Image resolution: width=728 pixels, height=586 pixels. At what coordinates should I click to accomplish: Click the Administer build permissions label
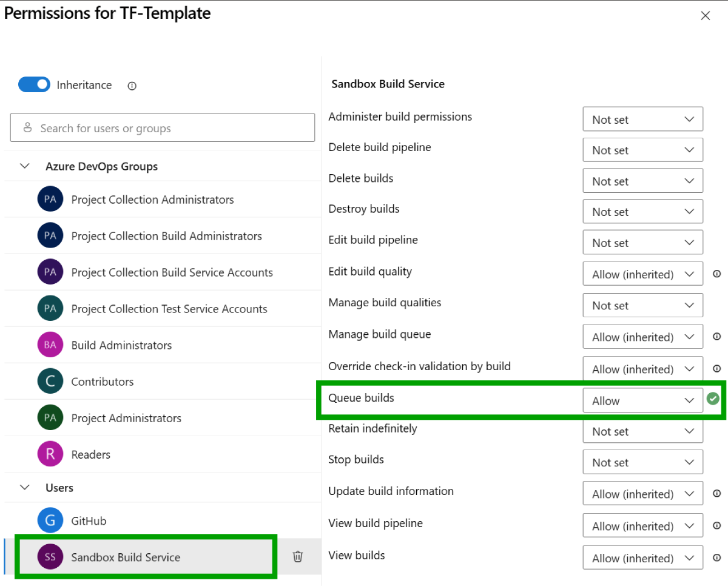click(400, 116)
